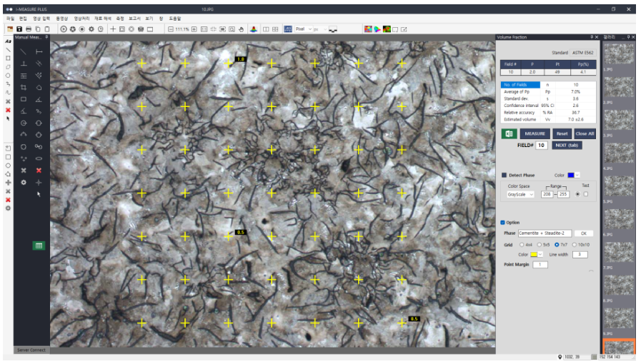Click the green play triangle colored icon
The image size is (641, 364).
tap(377, 29)
